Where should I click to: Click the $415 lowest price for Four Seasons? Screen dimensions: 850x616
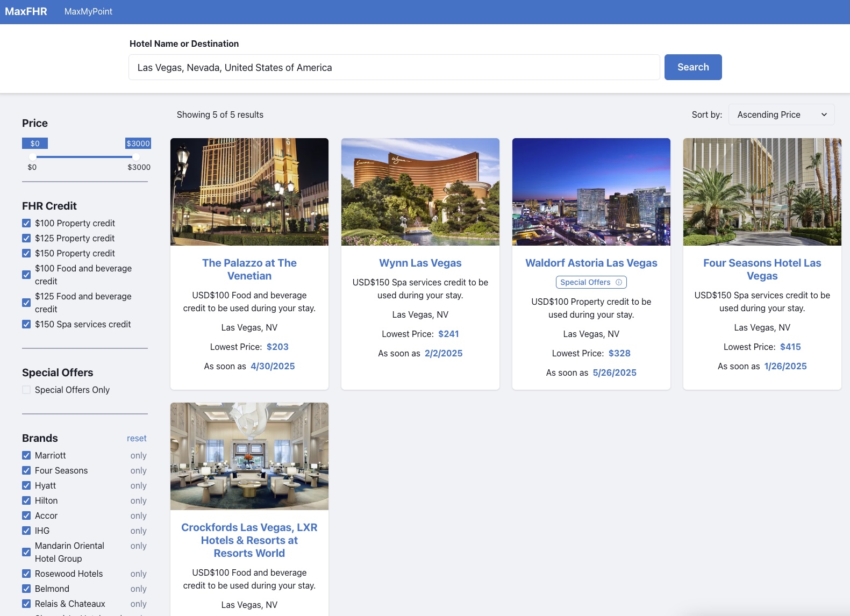click(x=790, y=347)
